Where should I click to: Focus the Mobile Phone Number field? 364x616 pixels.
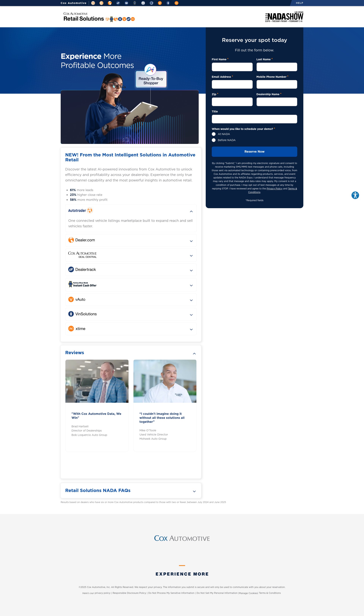[277, 84]
